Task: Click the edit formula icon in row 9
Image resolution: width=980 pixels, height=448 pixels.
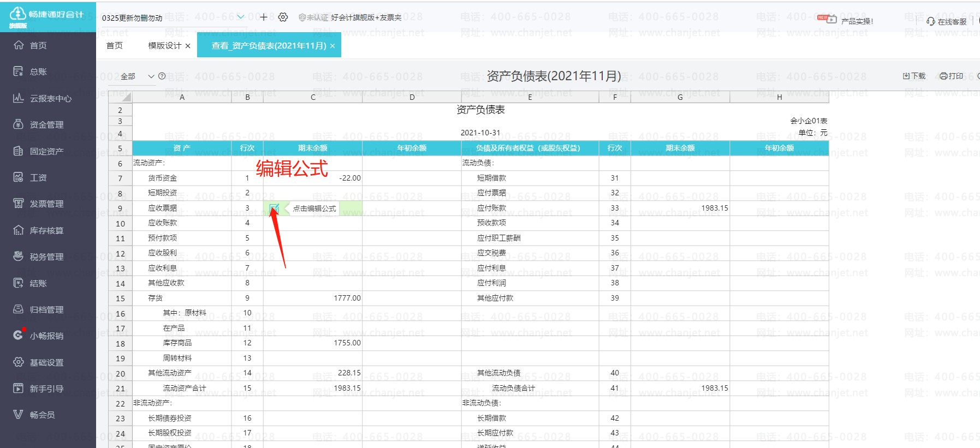Action: click(x=274, y=208)
